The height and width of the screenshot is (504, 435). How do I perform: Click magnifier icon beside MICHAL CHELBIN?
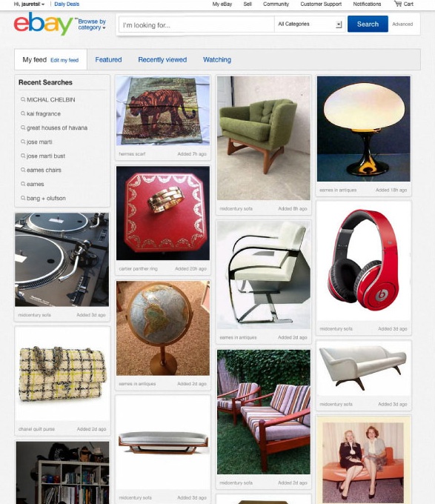23,99
